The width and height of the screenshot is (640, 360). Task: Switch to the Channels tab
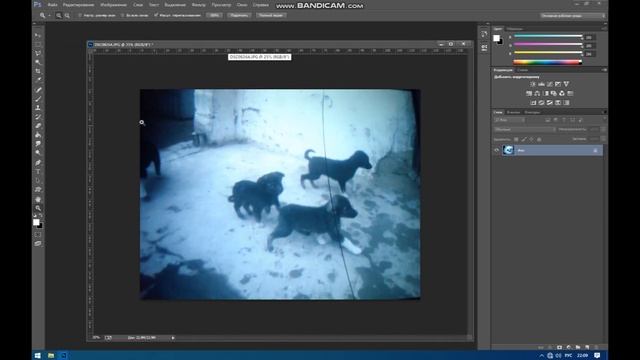click(513, 112)
